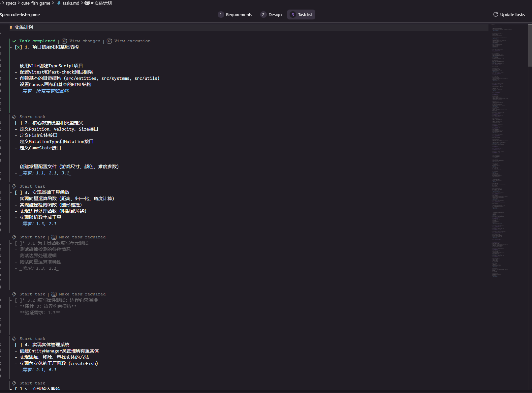This screenshot has height=393, width=532.
Task: Click the lightning icon above task 3.2
Action: click(14, 294)
